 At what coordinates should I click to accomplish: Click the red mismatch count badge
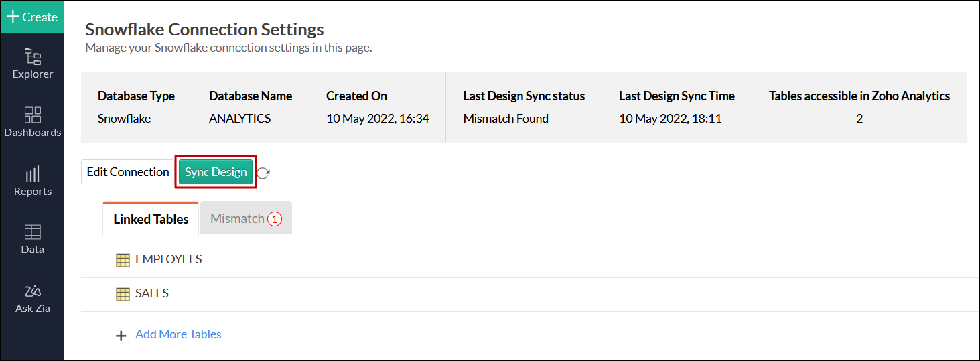tap(275, 219)
